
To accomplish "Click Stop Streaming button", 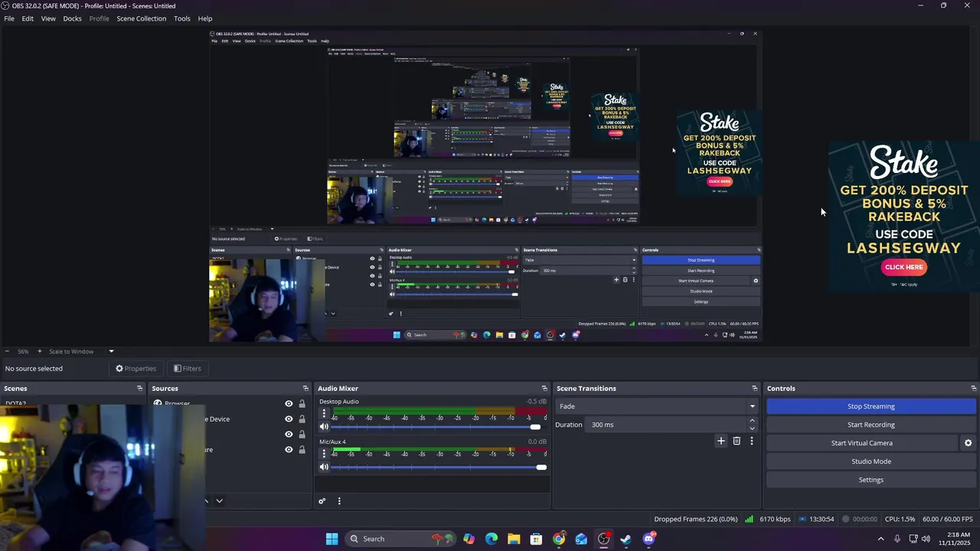I will tap(871, 406).
